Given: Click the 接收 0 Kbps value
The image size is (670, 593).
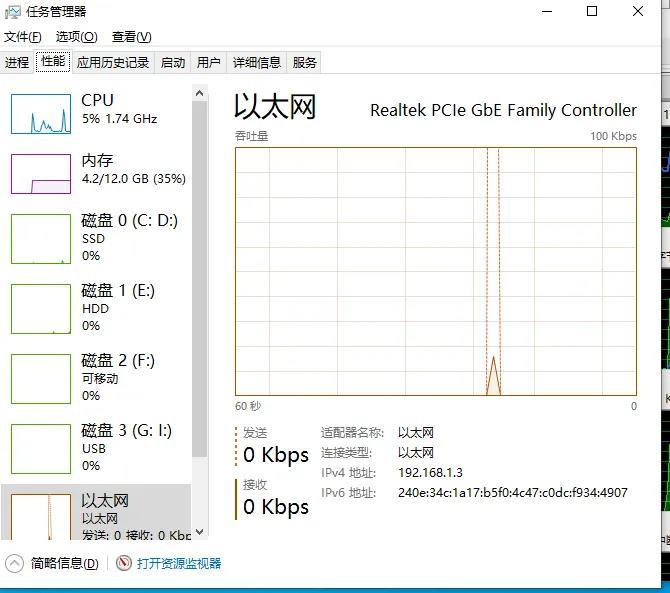Looking at the screenshot, I should 276,507.
